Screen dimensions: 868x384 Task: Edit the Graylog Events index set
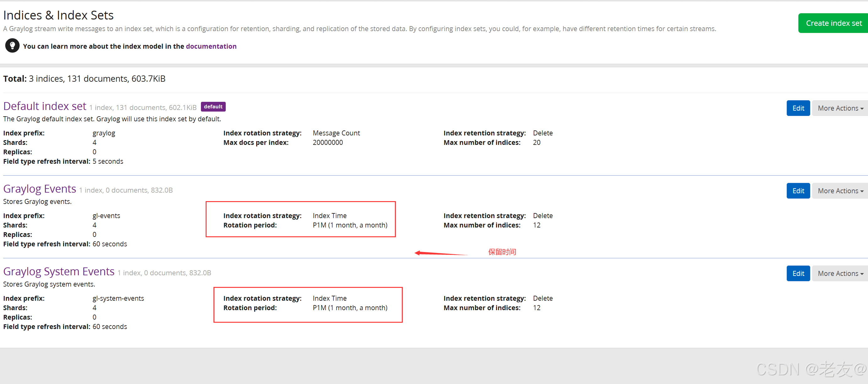(798, 191)
